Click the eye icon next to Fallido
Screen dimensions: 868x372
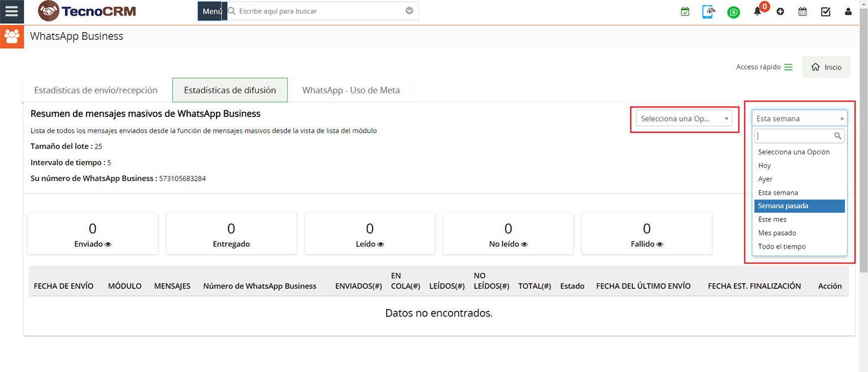659,244
